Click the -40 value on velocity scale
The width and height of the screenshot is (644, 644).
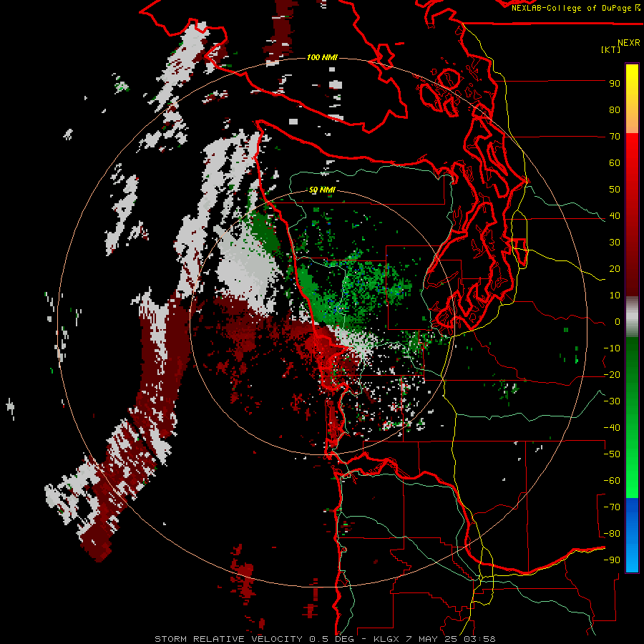[x=612, y=428]
